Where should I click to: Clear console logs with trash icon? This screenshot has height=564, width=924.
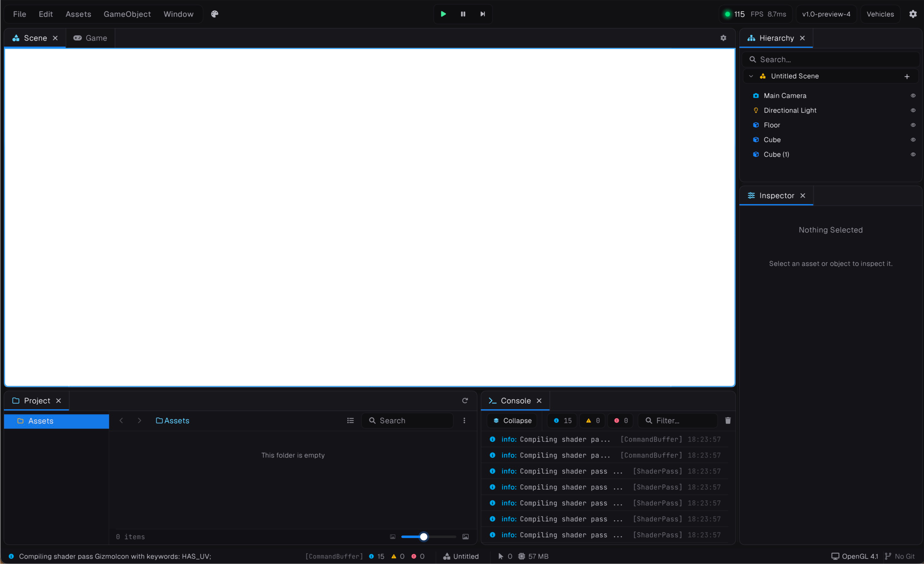[727, 421]
